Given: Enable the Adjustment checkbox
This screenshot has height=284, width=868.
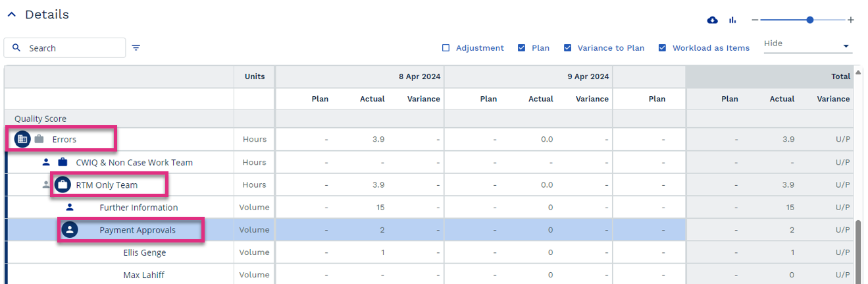Looking at the screenshot, I should (446, 48).
